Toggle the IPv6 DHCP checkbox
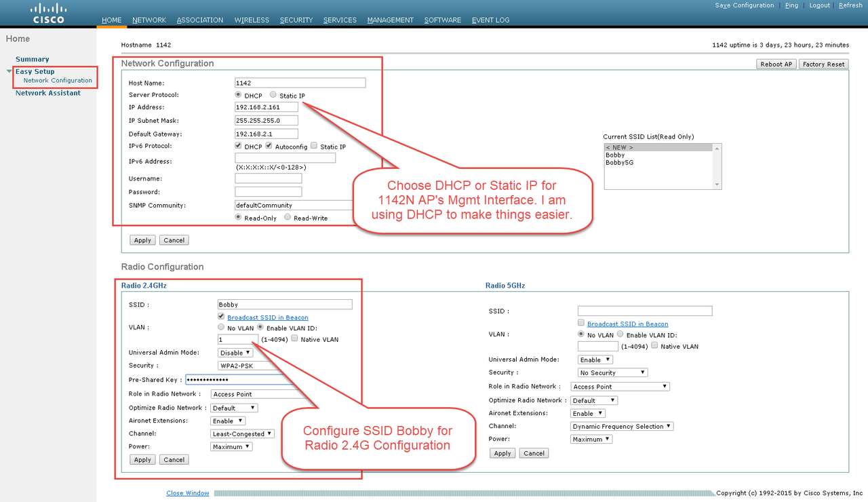868x502 pixels. click(238, 146)
